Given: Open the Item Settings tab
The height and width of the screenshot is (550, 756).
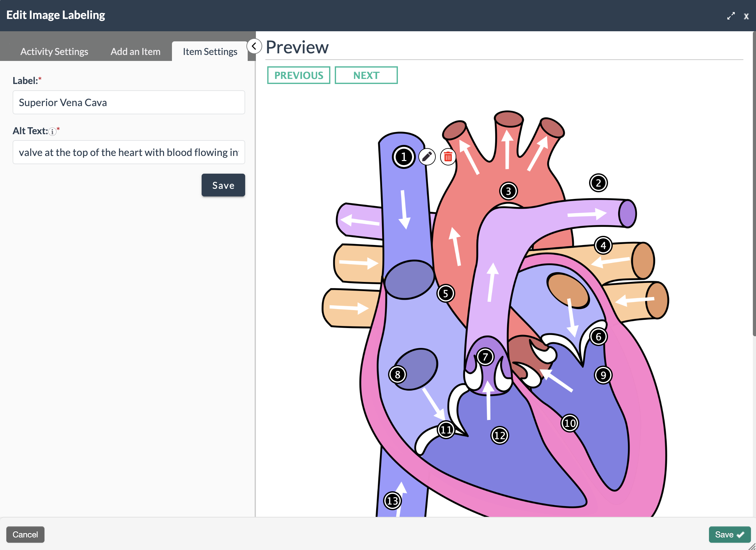Looking at the screenshot, I should pyautogui.click(x=210, y=51).
